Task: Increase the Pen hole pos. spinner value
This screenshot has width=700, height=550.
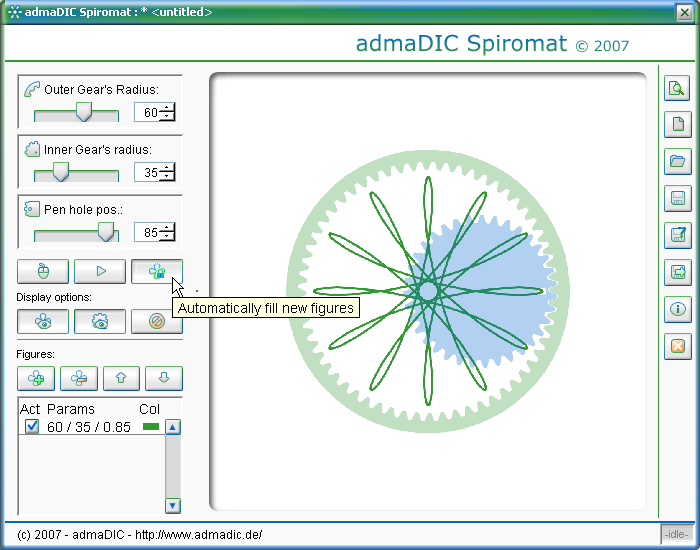Action: click(168, 228)
